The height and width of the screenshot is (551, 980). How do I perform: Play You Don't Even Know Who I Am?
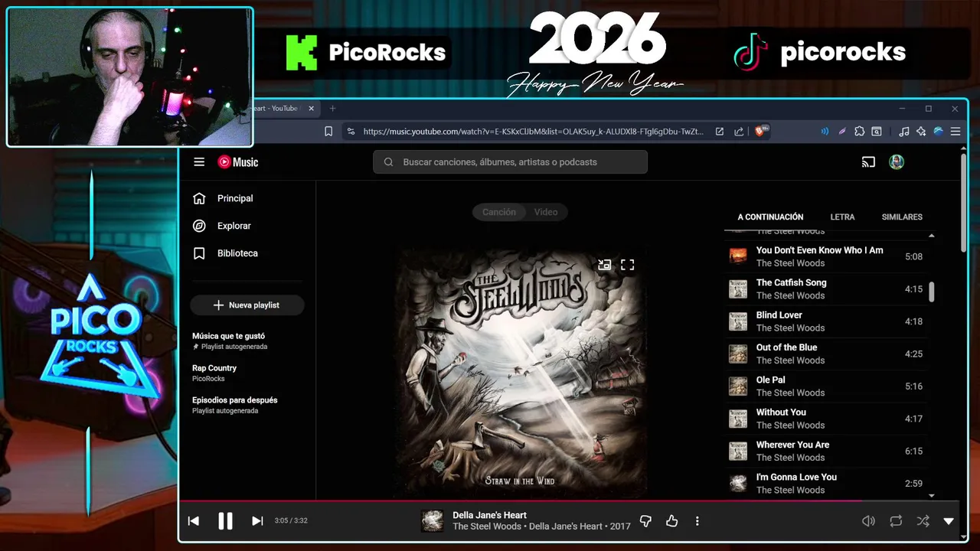coord(825,256)
